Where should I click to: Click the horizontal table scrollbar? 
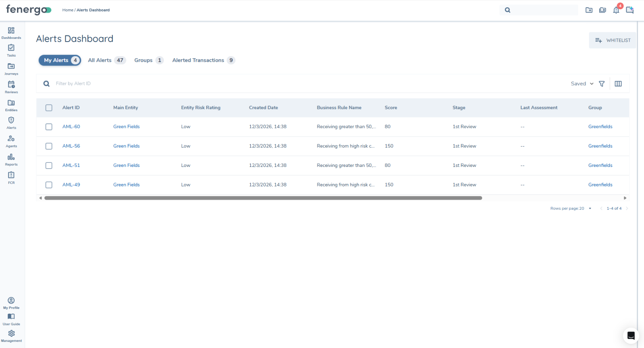263,198
